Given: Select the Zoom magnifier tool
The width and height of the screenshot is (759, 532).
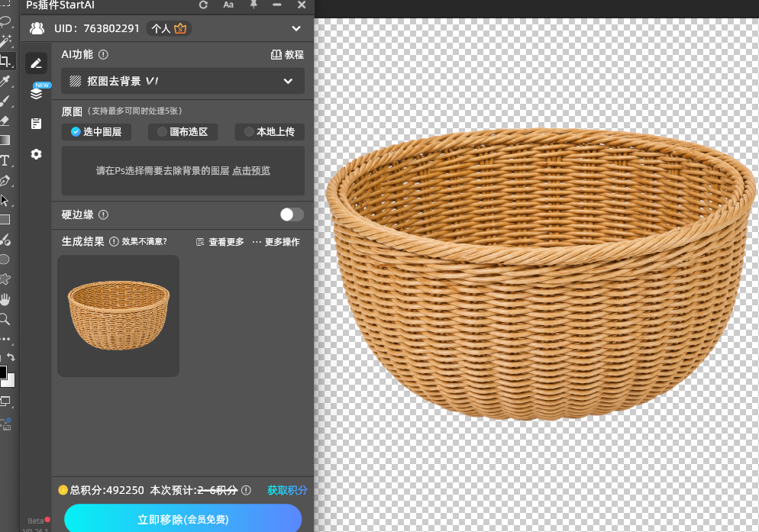Looking at the screenshot, I should point(5,319).
